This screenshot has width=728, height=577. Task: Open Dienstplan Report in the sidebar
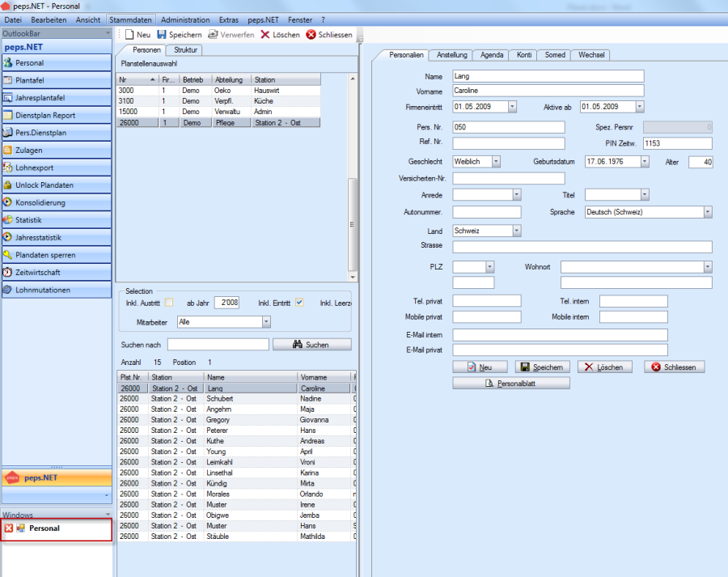56,115
